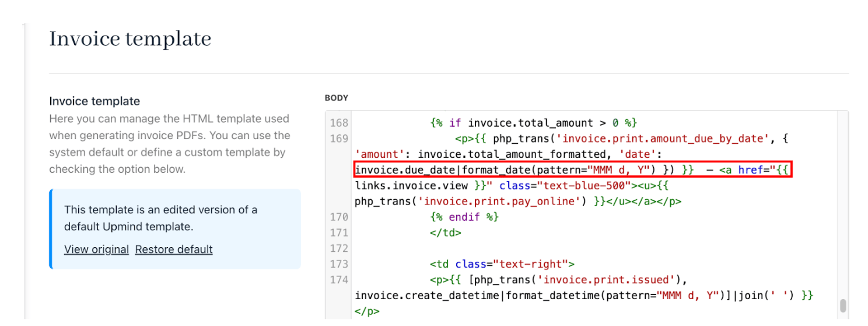
Task: Click line number 170 in gutter
Action: point(339,217)
